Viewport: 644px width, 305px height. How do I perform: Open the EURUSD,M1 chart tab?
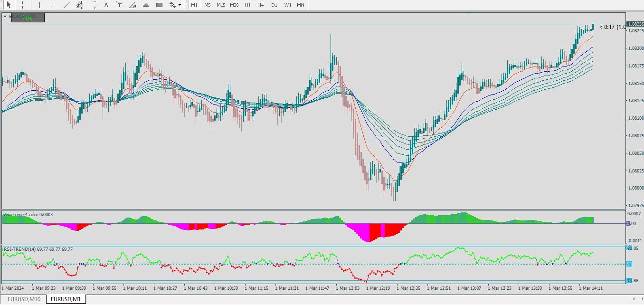point(66,299)
